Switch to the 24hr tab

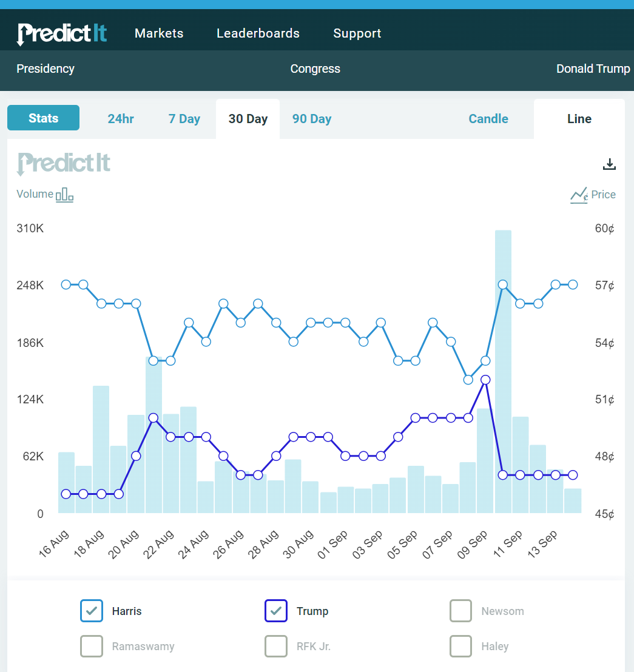121,119
